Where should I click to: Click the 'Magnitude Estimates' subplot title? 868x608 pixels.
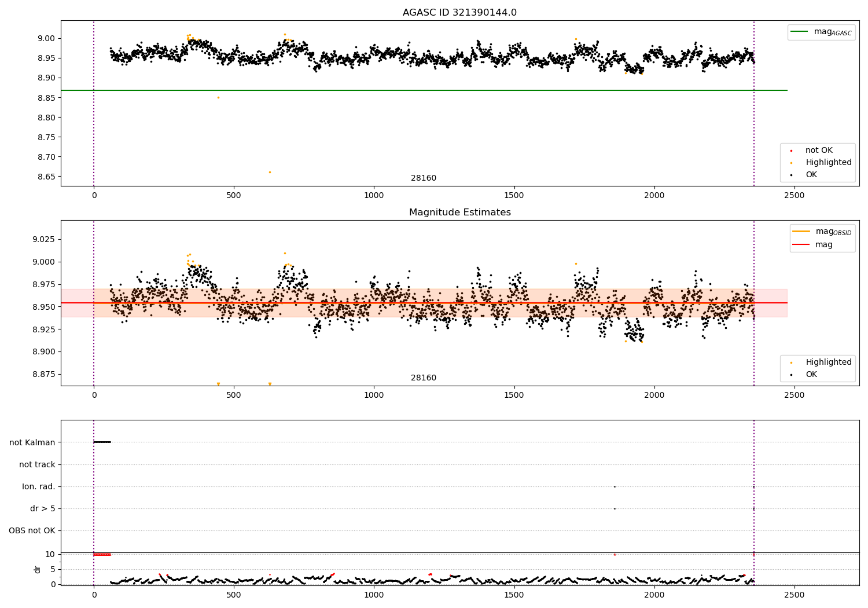click(x=460, y=213)
